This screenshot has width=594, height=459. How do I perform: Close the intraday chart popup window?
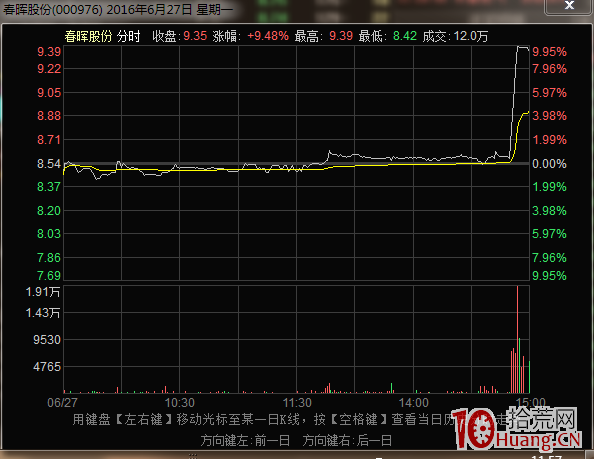569,6
